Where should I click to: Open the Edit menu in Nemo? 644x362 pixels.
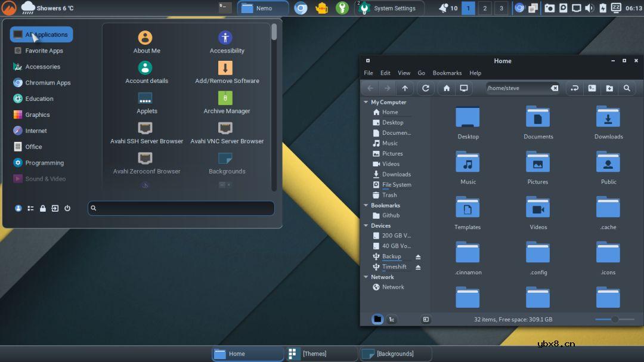(385, 73)
